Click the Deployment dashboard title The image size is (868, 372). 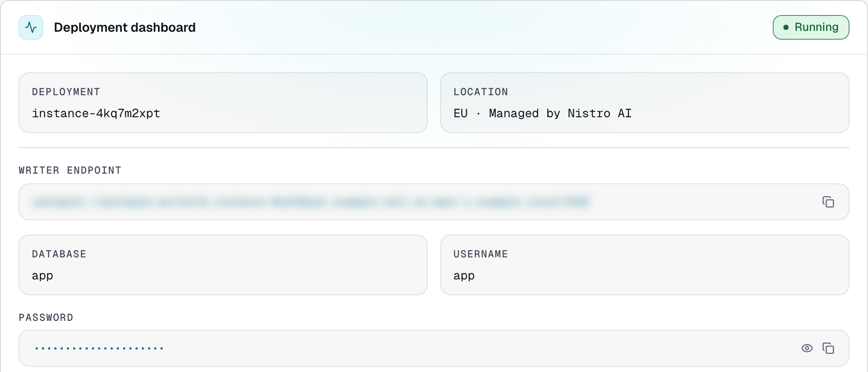click(125, 27)
